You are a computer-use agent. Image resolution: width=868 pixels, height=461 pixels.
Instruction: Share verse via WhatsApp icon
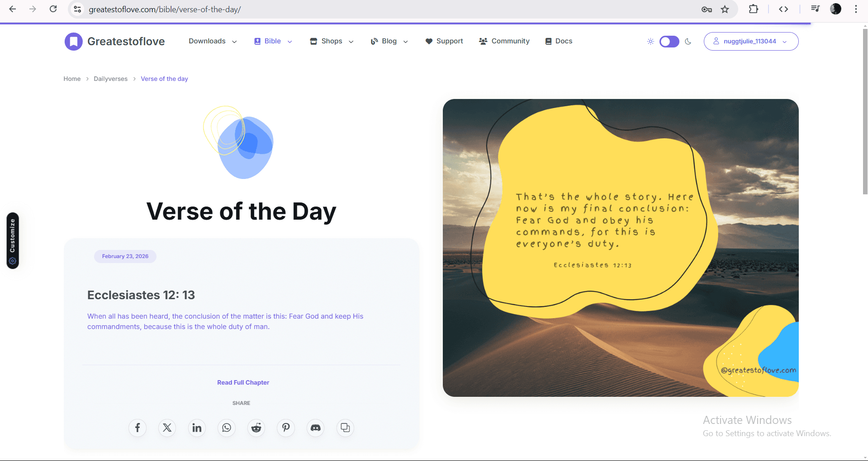click(x=227, y=428)
